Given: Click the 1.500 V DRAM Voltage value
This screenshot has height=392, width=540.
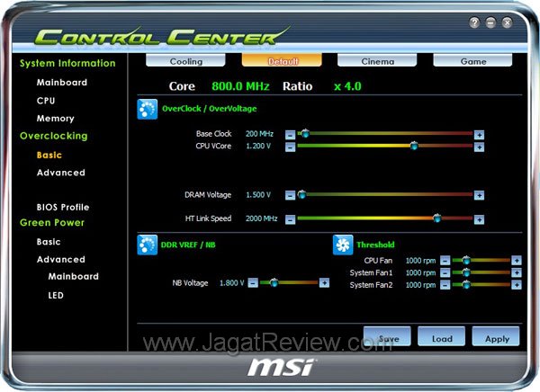Looking at the screenshot, I should [258, 195].
